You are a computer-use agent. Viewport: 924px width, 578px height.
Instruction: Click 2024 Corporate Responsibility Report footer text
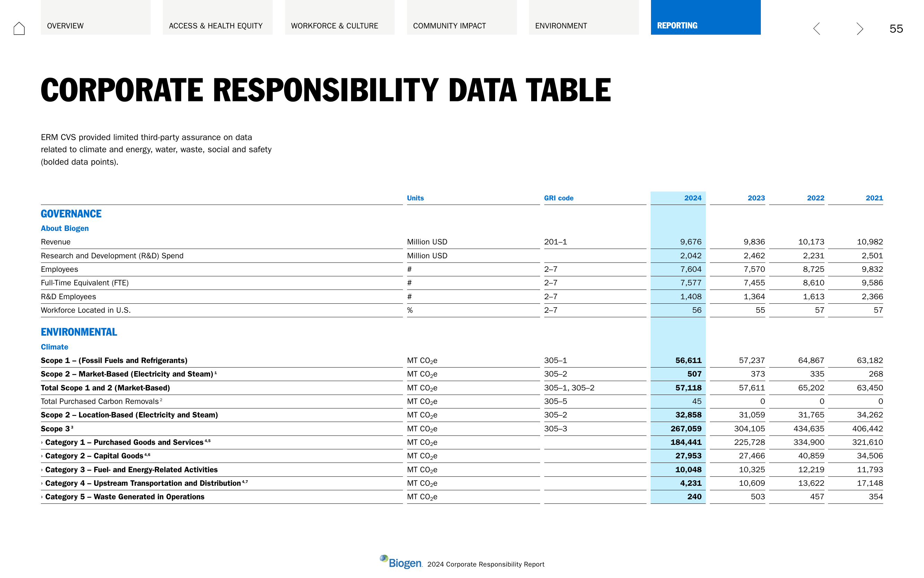pos(485,564)
